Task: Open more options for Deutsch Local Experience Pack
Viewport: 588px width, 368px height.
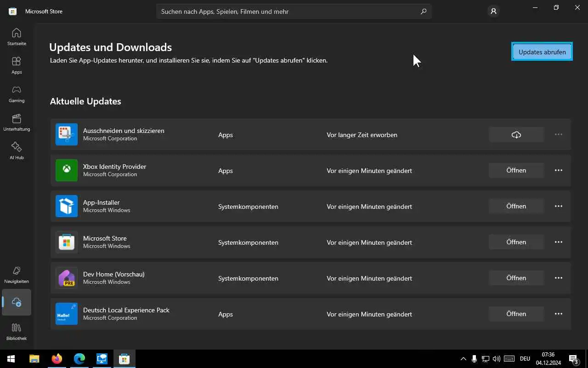Action: click(559, 314)
